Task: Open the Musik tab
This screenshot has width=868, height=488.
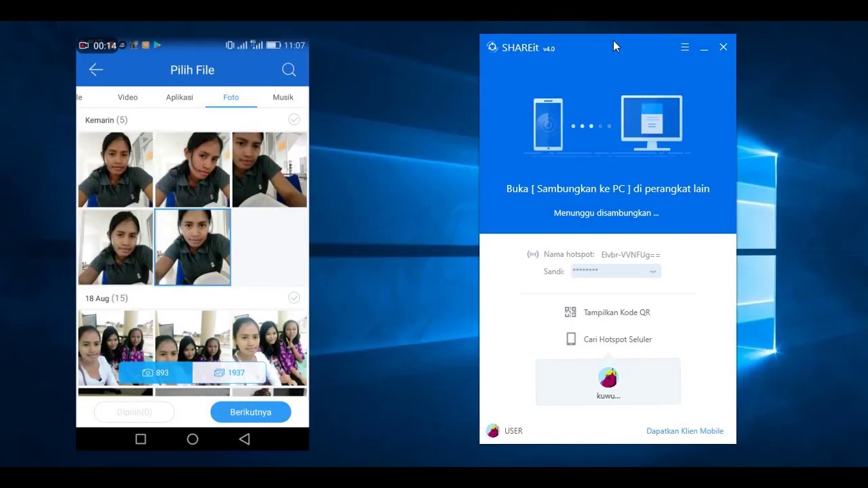Action: pyautogui.click(x=283, y=97)
